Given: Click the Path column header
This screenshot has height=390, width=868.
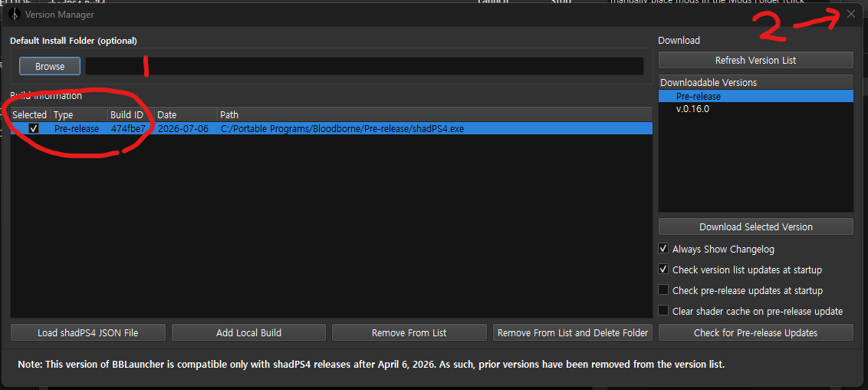Looking at the screenshot, I should click(x=435, y=114).
